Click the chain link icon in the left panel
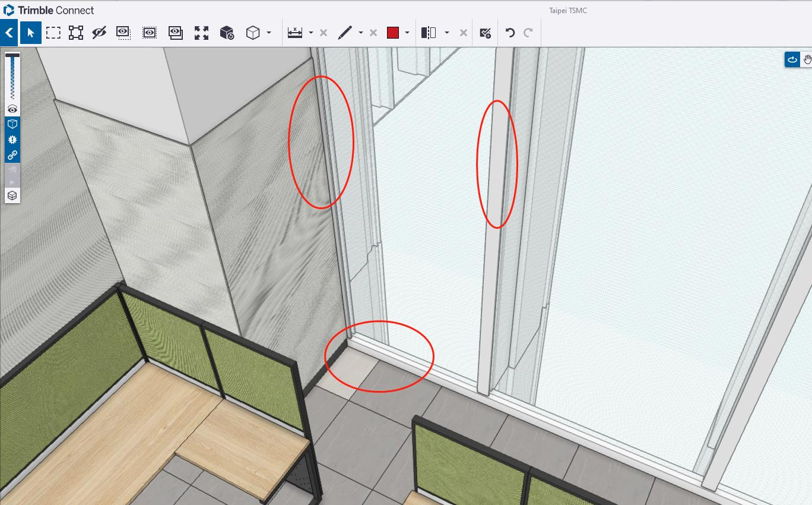 (x=12, y=155)
